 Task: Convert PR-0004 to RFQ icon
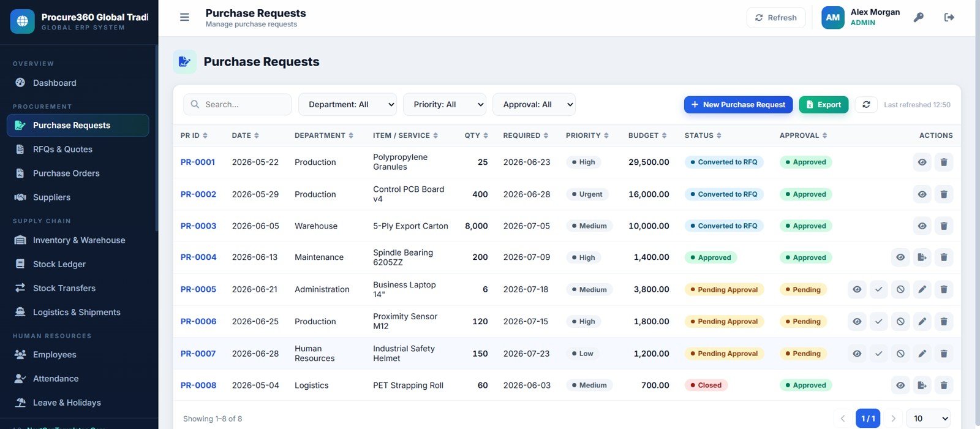922,257
